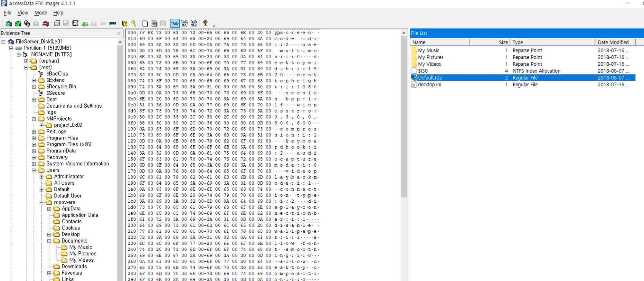Click the Capture Memory chip icon

113,24
